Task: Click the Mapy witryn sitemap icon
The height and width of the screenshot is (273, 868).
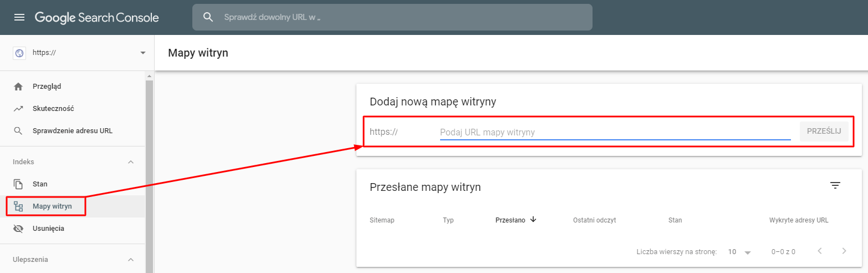Action: pos(18,206)
